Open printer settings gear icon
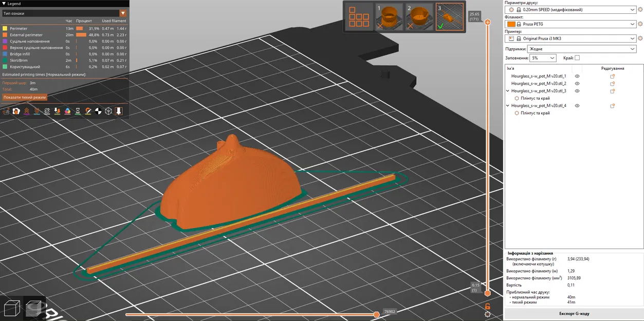Image resolution: width=644 pixels, height=321 pixels. point(640,38)
